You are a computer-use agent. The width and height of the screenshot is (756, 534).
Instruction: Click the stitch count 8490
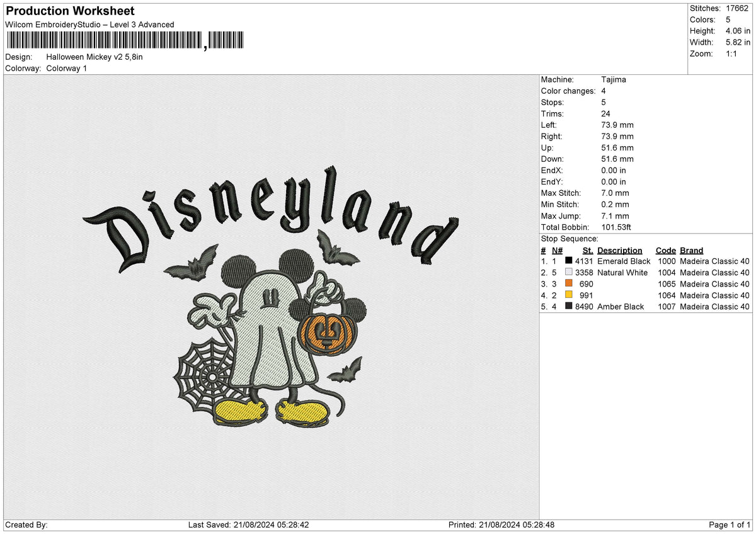coord(584,307)
